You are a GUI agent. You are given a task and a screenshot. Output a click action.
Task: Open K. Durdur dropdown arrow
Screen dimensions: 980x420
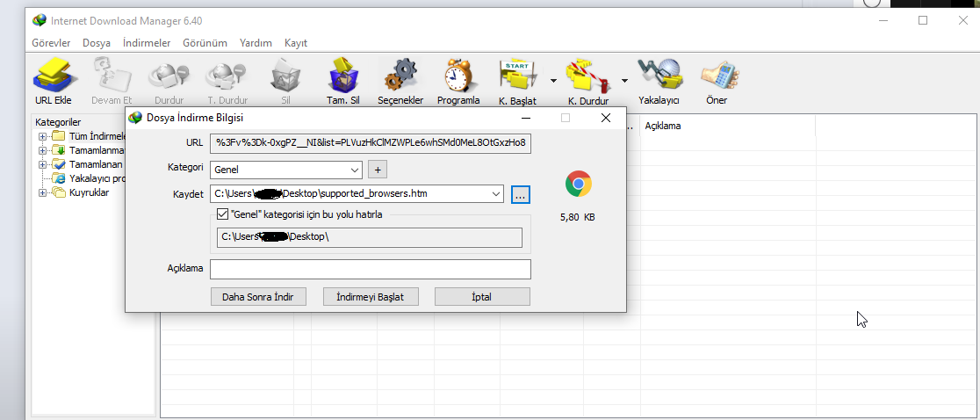[x=624, y=80]
